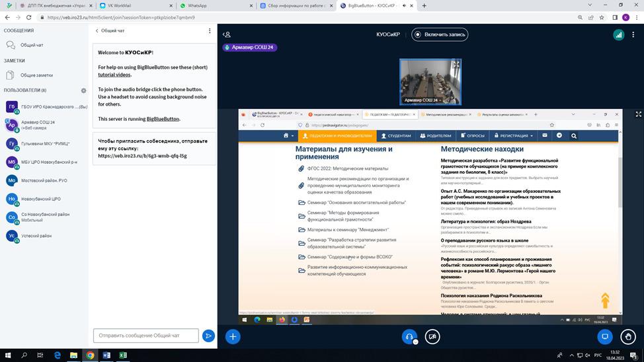The image size is (644, 362).
Task: Open Общие заметки shared notes
Action: (x=36, y=75)
